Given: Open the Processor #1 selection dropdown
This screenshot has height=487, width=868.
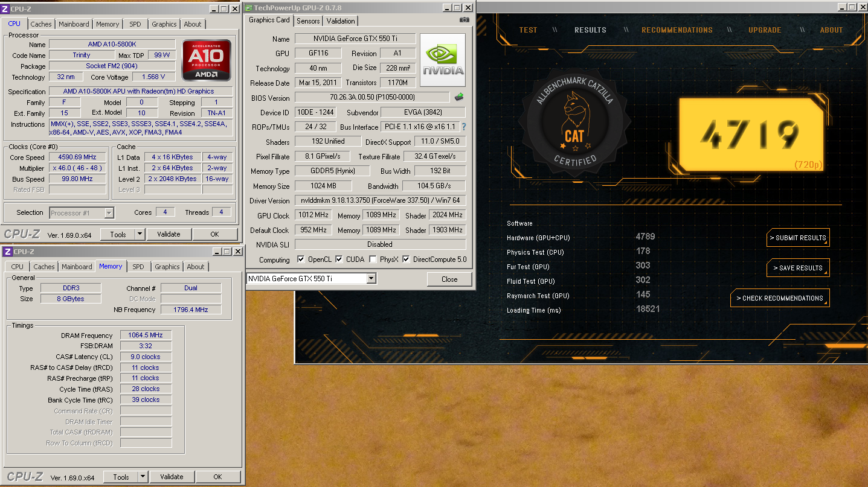Looking at the screenshot, I should [109, 212].
